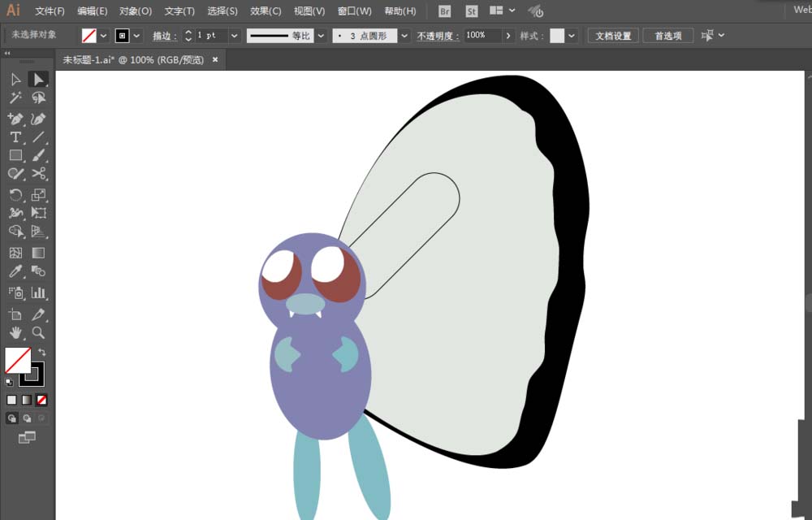Open Adobe Stock (St) icon
Viewport: 812px width, 520px height.
[x=471, y=11]
